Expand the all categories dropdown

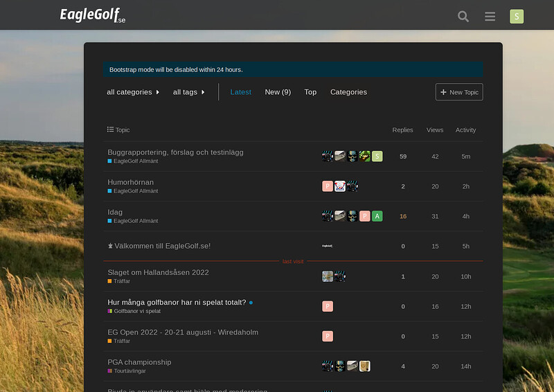133,92
